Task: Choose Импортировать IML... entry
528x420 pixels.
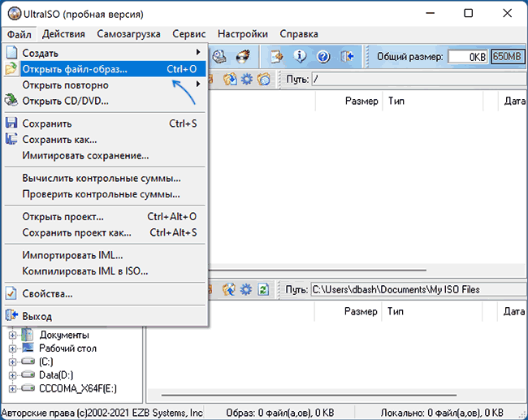Action: click(105, 255)
